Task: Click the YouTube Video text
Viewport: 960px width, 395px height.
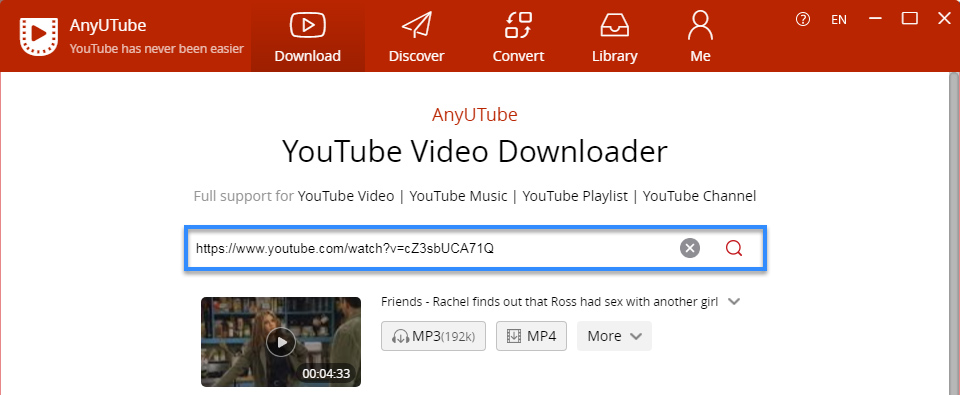Action: click(346, 197)
